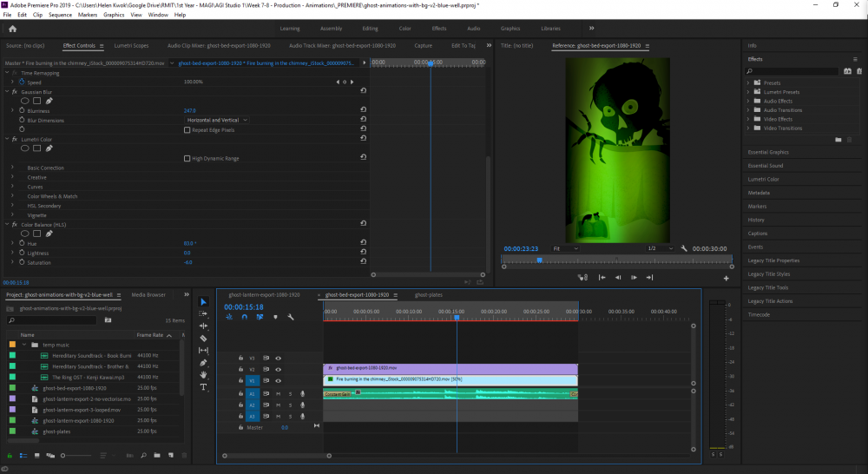Select The Ring OST - Kenji Kawai.mp3 item

[x=89, y=377]
